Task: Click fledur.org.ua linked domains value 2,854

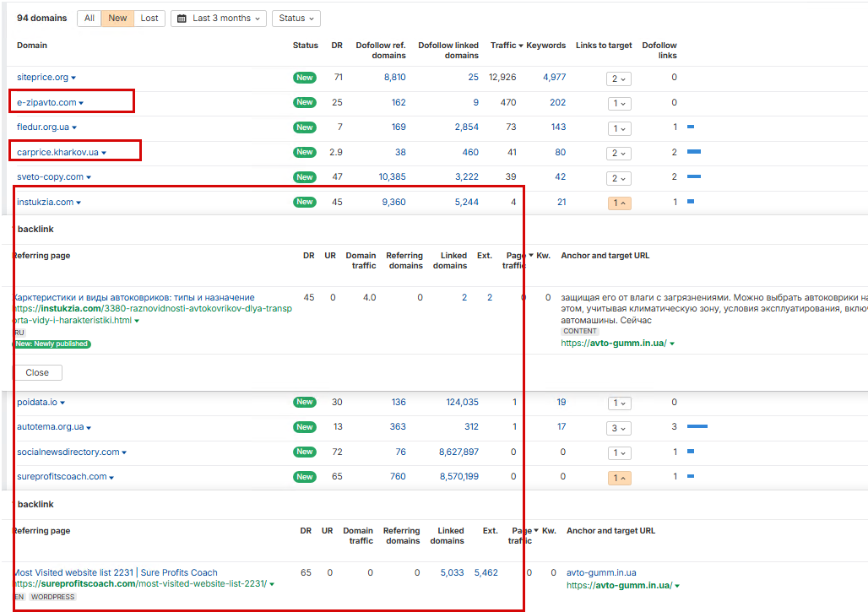Action: pos(467,127)
